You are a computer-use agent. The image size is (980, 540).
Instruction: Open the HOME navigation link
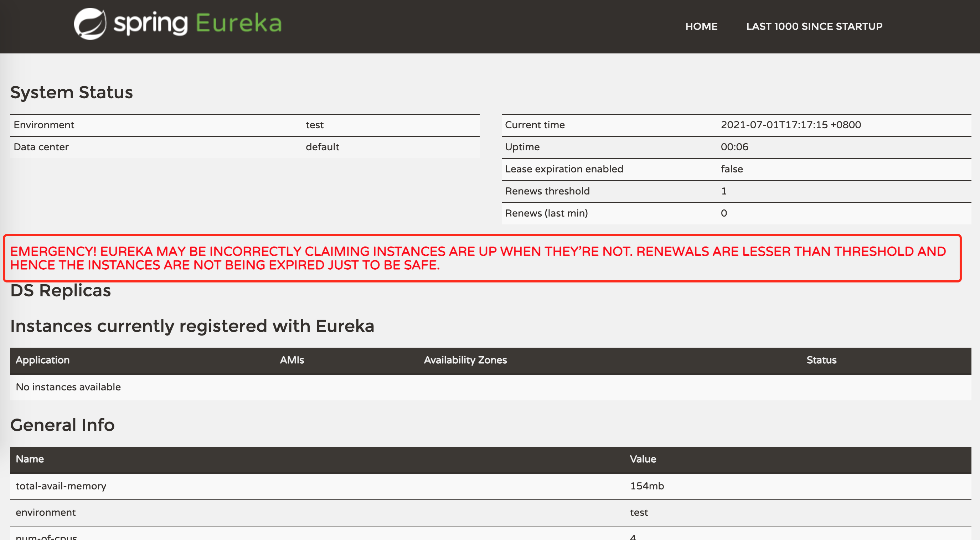click(701, 26)
